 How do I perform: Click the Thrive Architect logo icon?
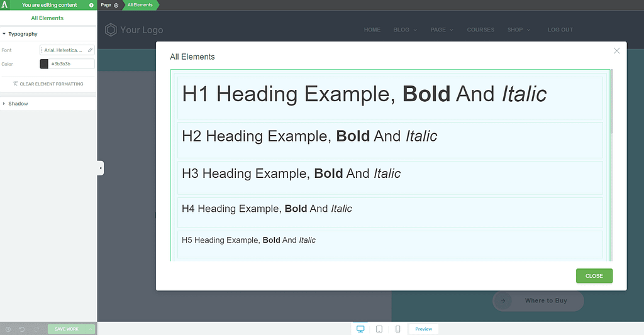4,5
